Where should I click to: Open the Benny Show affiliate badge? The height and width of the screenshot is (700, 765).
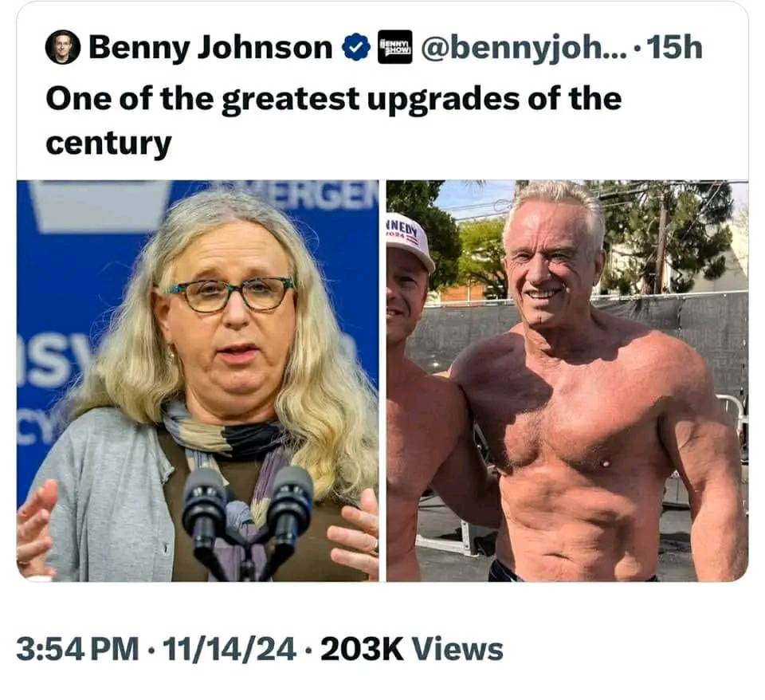395,47
